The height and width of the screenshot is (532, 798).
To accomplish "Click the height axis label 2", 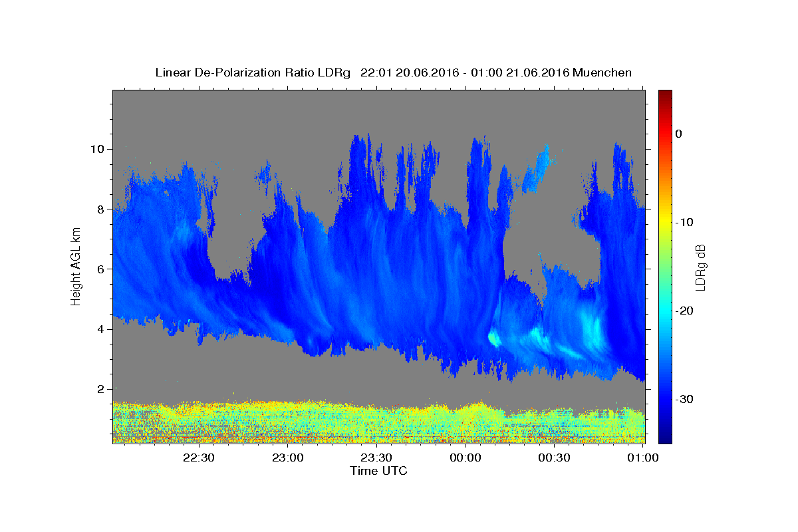I will click(x=102, y=389).
